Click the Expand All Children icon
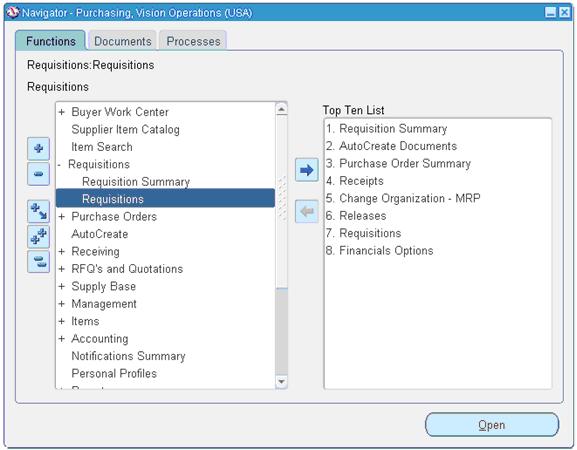 pyautogui.click(x=38, y=211)
